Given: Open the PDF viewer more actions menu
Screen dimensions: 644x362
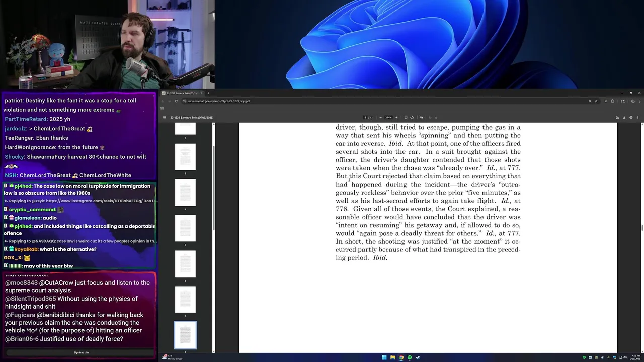Looking at the screenshot, I should [638, 117].
